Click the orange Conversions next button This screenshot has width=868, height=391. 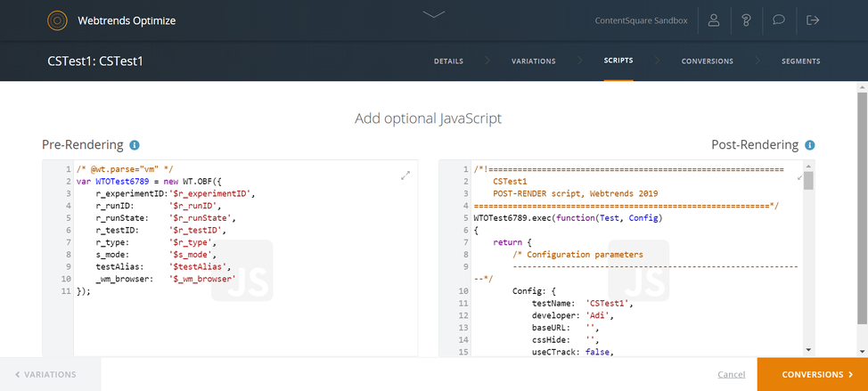[813, 374]
